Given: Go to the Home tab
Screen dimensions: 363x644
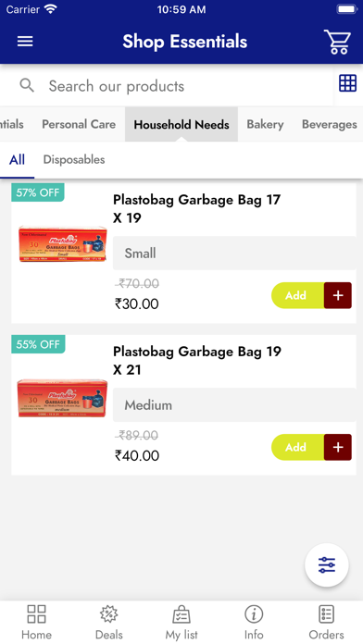Looking at the screenshot, I should pyautogui.click(x=37, y=622).
